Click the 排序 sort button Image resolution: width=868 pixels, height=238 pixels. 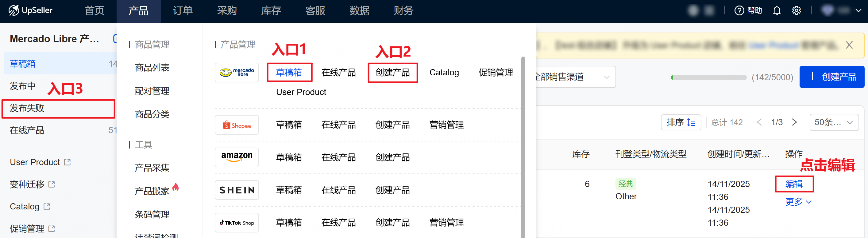(681, 122)
